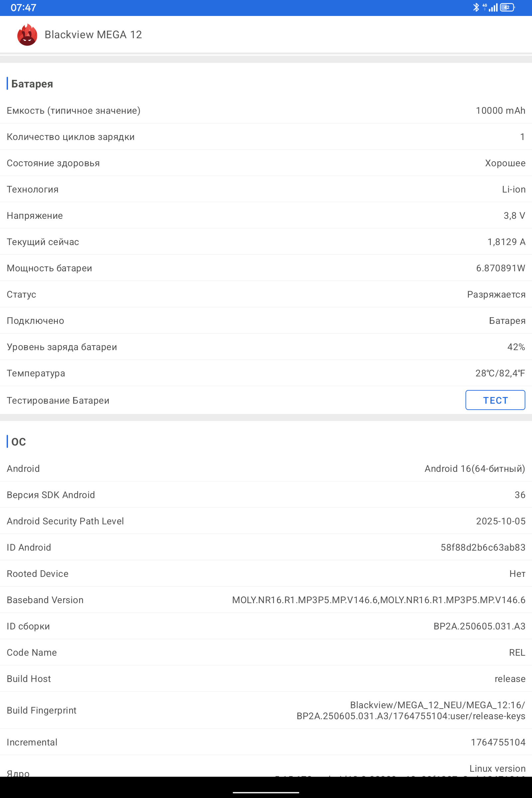Tap the Rooted Device Нет row

(266, 574)
